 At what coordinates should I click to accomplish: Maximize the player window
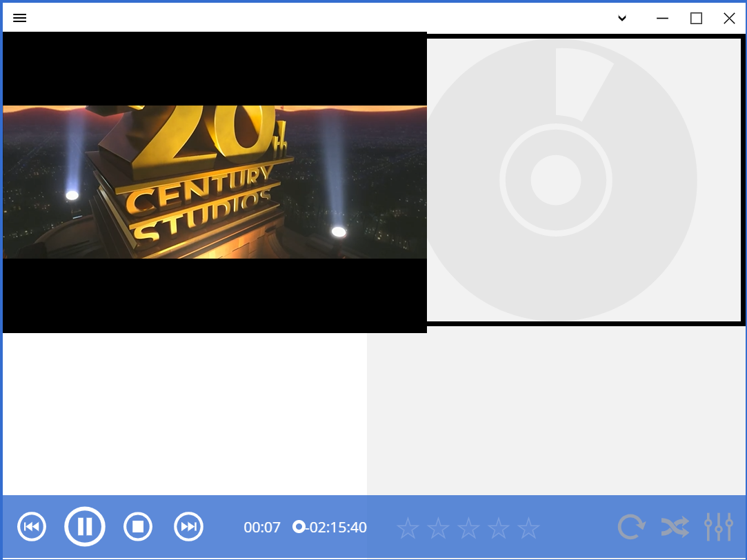point(696,19)
